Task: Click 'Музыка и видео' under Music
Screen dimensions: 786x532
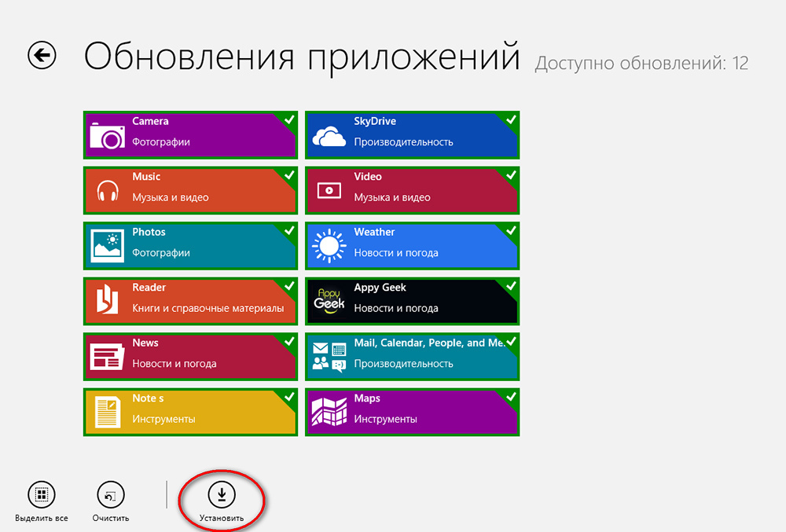Action: [171, 197]
